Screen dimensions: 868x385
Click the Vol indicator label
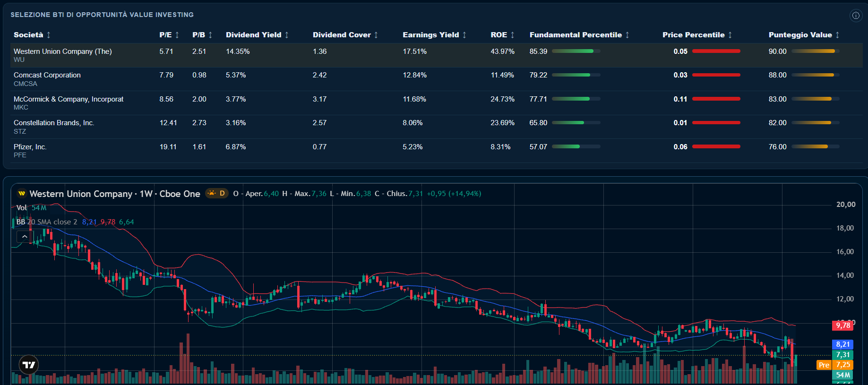pyautogui.click(x=22, y=208)
